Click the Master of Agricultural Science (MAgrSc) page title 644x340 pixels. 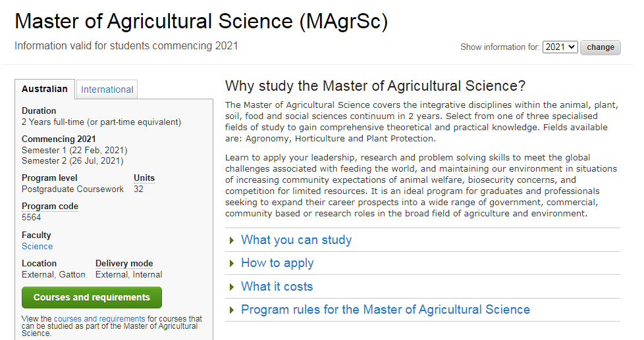tap(201, 21)
